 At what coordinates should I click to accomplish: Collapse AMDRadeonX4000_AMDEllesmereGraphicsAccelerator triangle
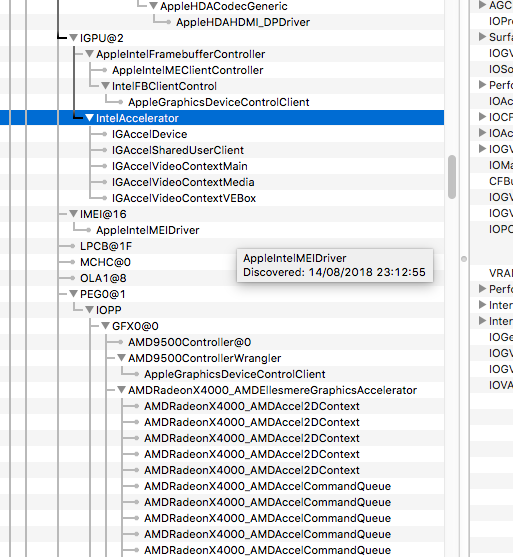click(122, 390)
